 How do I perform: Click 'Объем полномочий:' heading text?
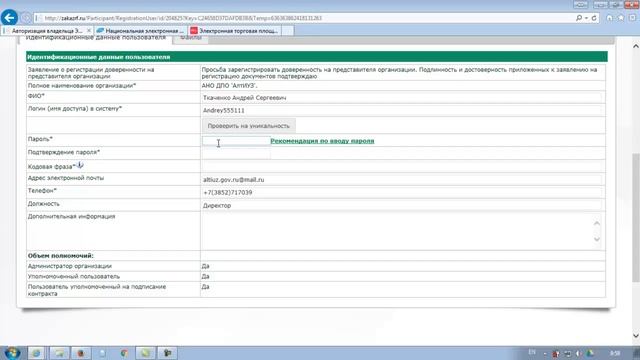(61, 256)
